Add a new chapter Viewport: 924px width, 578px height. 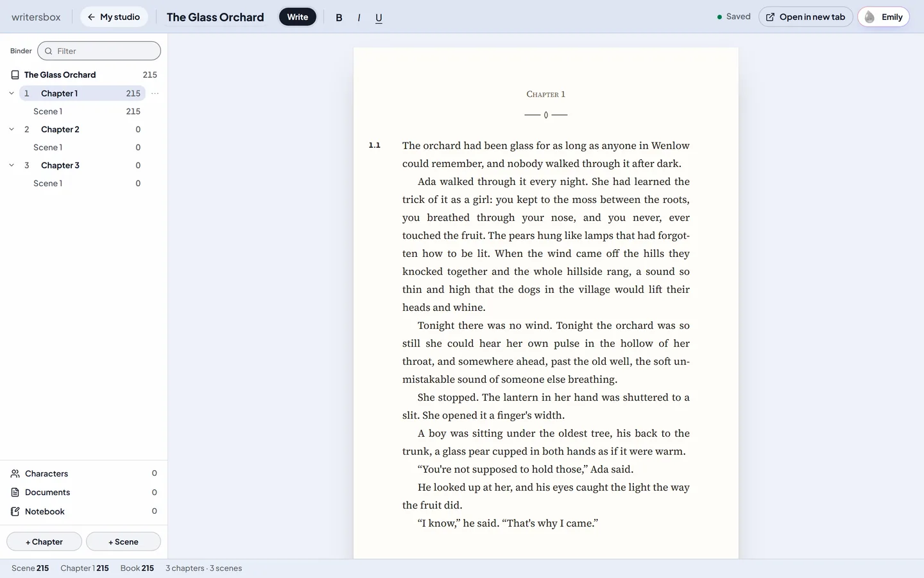click(44, 541)
